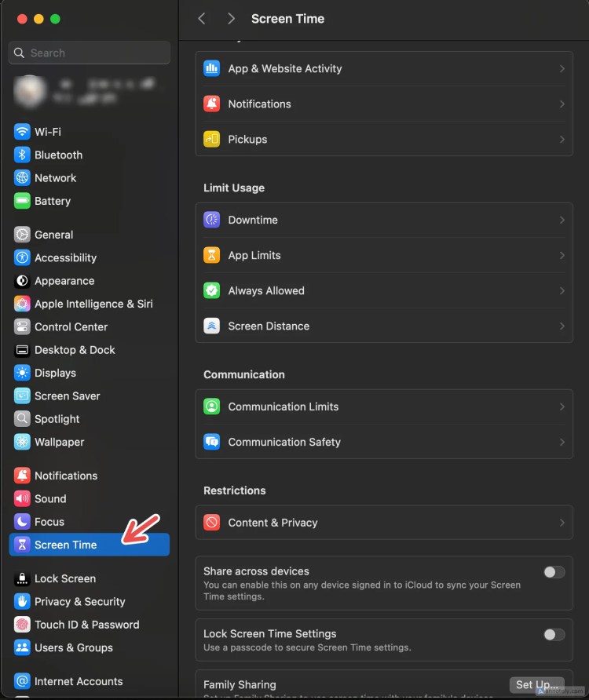Toggle Share across devices switch
This screenshot has width=589, height=700.
pyautogui.click(x=554, y=572)
